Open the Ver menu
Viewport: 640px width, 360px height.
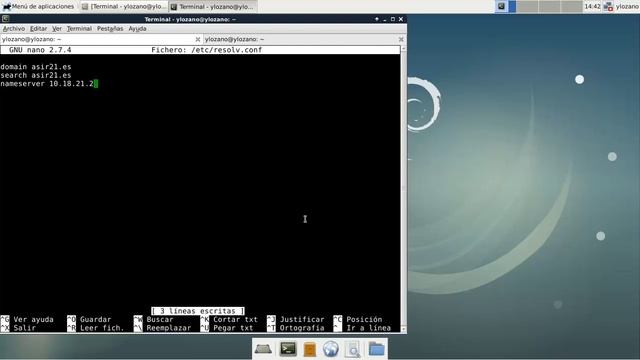[x=57, y=29]
